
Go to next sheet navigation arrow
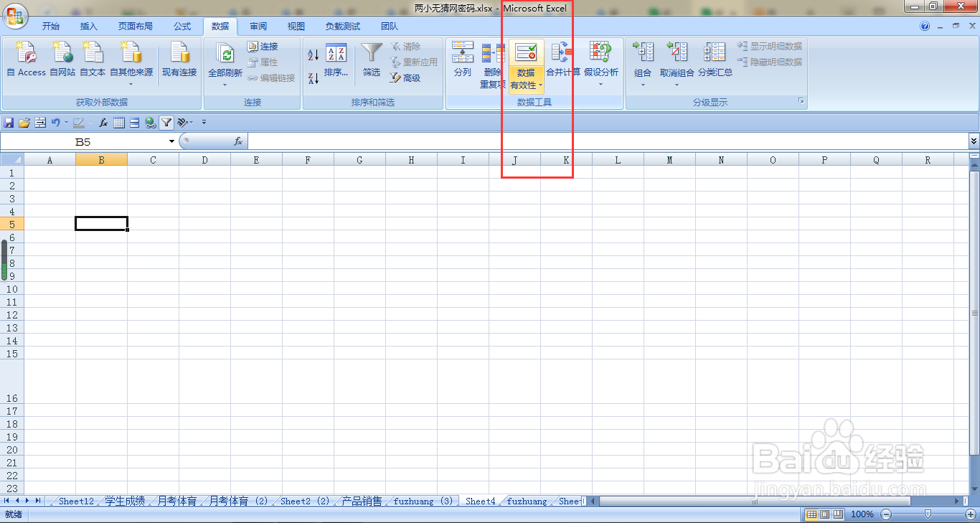coord(27,500)
